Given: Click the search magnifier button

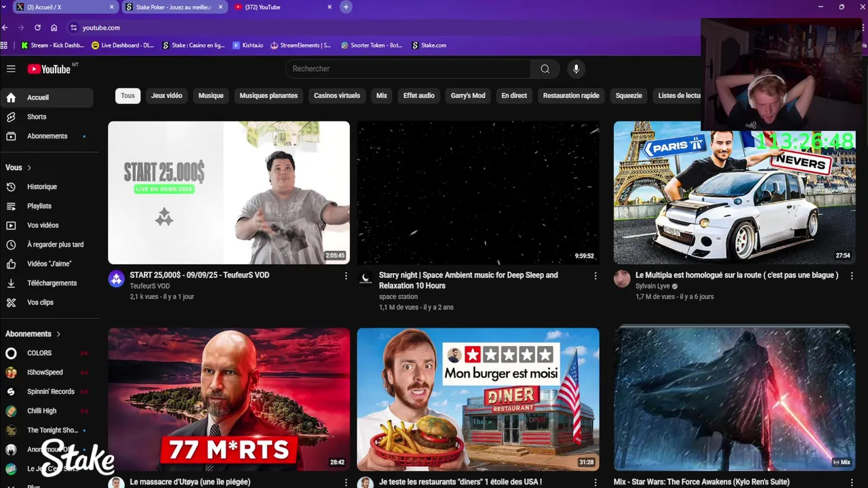Looking at the screenshot, I should tap(545, 68).
